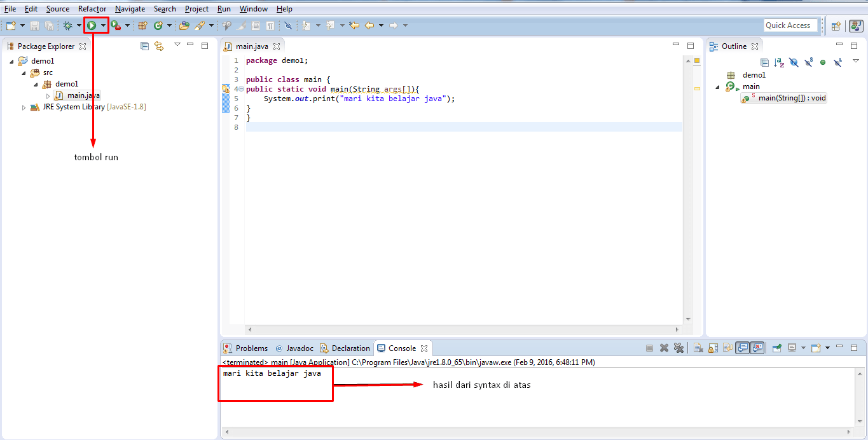The width and height of the screenshot is (868, 440).
Task: Click Remove All Terminated Launches icon
Action: point(679,348)
